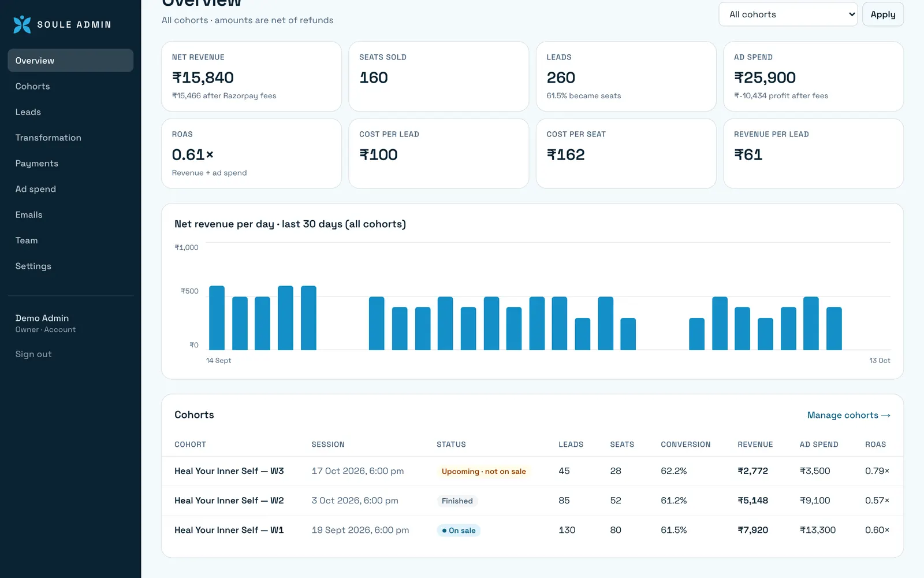Go to Overview in the sidebar
This screenshot has height=578, width=924.
pyautogui.click(x=70, y=61)
